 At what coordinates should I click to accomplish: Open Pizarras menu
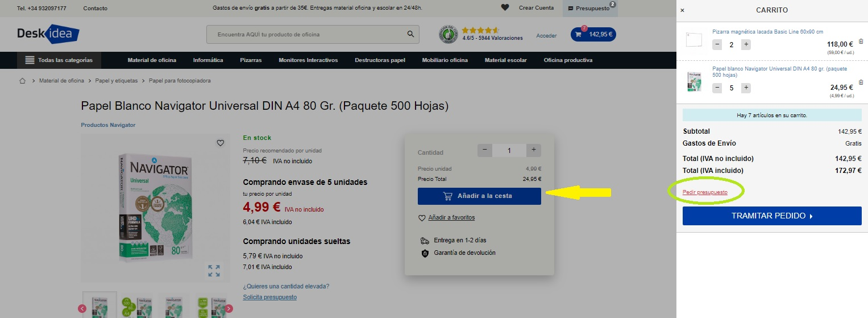pyautogui.click(x=251, y=60)
